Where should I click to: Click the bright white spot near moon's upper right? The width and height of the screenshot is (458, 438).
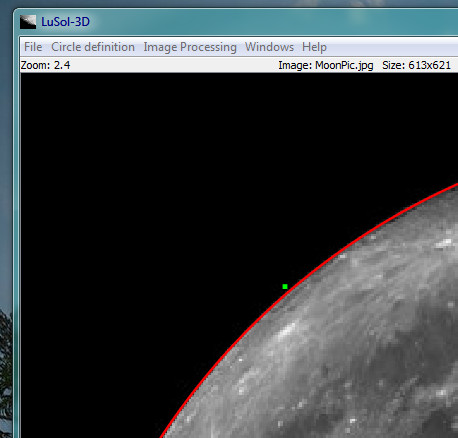coord(444,243)
